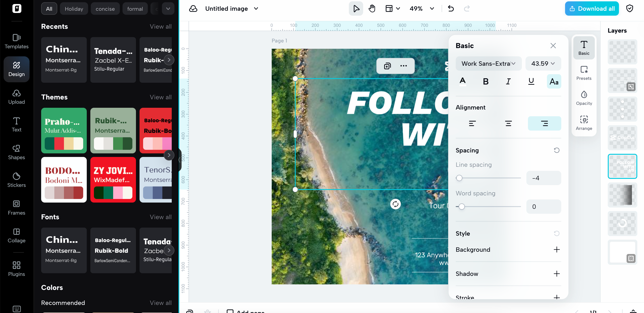Open the Presets tab for text
Viewport: 644px width, 313px height.
pos(584,73)
